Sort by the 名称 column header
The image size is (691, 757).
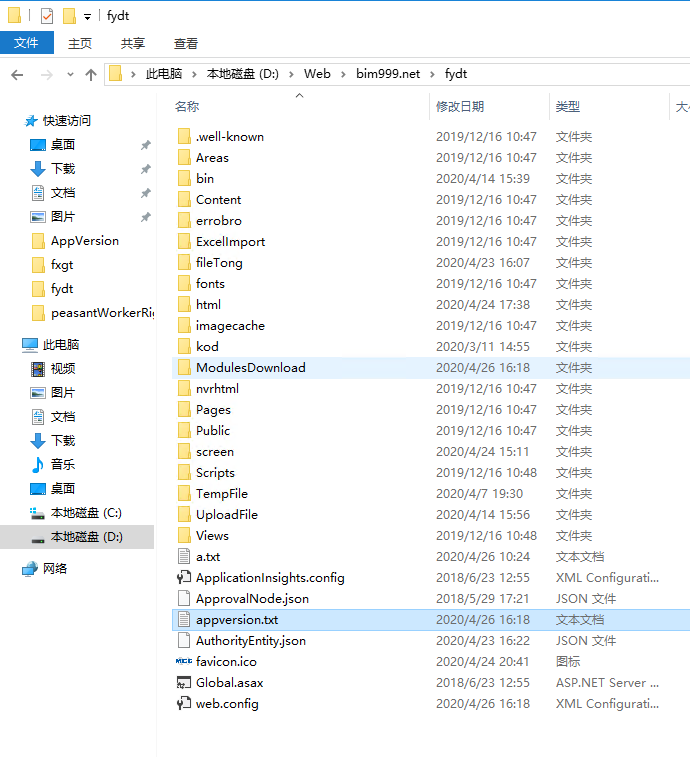pyautogui.click(x=187, y=107)
